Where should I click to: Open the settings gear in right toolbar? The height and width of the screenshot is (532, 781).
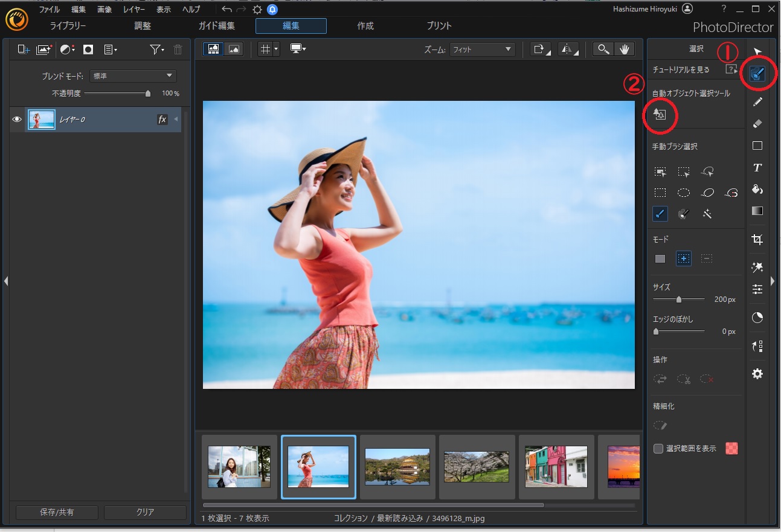click(x=757, y=374)
